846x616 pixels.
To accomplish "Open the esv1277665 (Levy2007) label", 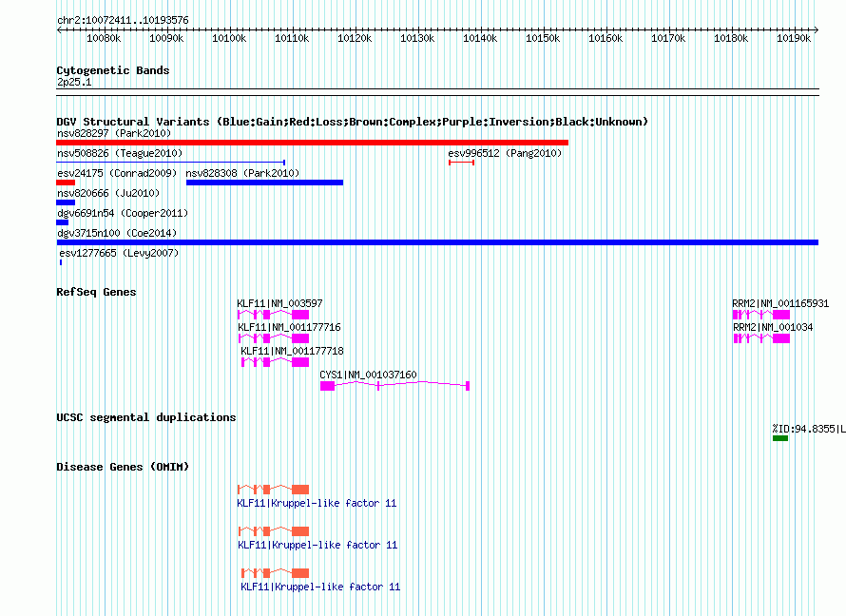I will (x=119, y=253).
